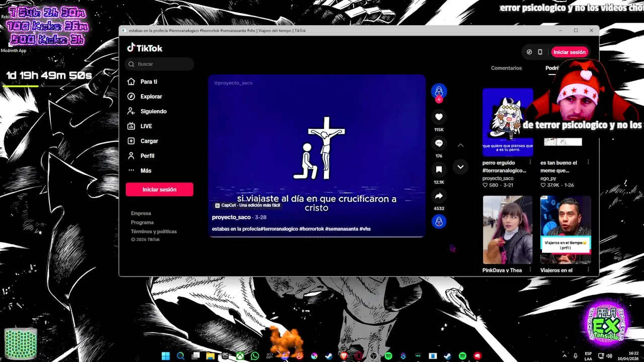The image size is (644, 362).
Task: Switch to Comentarios tab
Action: click(506, 68)
